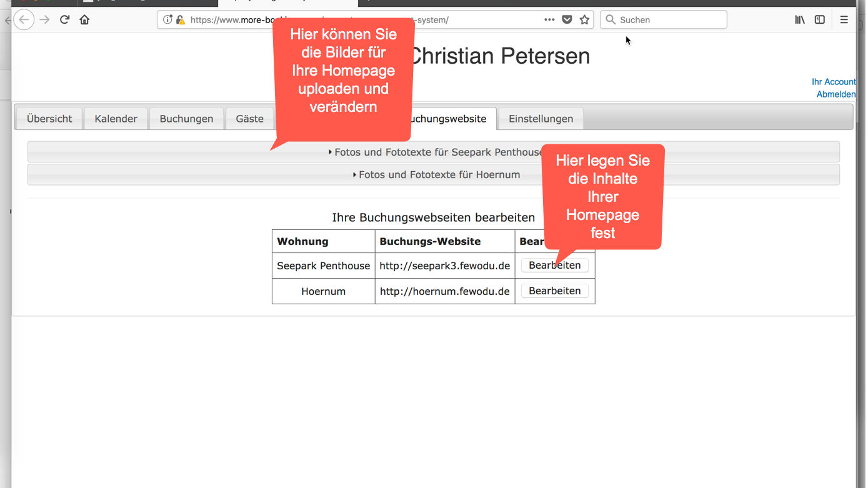Select the Einstellungen tab
Screen dimensions: 868x488
[541, 119]
